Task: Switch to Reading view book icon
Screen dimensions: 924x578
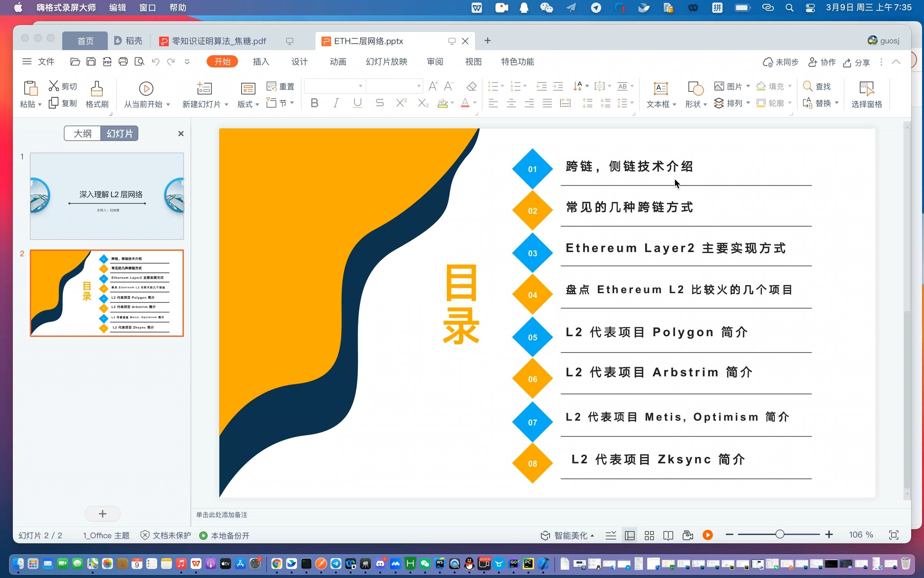Action: pos(668,535)
